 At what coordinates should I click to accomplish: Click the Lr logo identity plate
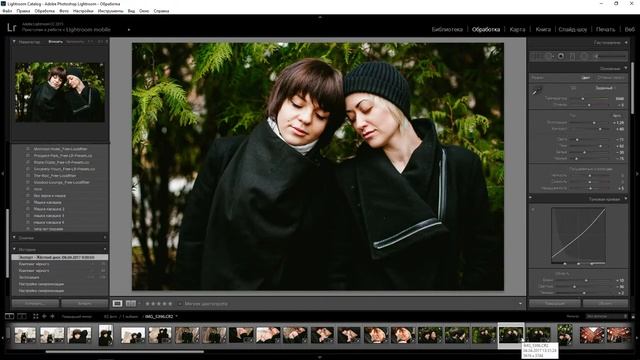[12, 28]
